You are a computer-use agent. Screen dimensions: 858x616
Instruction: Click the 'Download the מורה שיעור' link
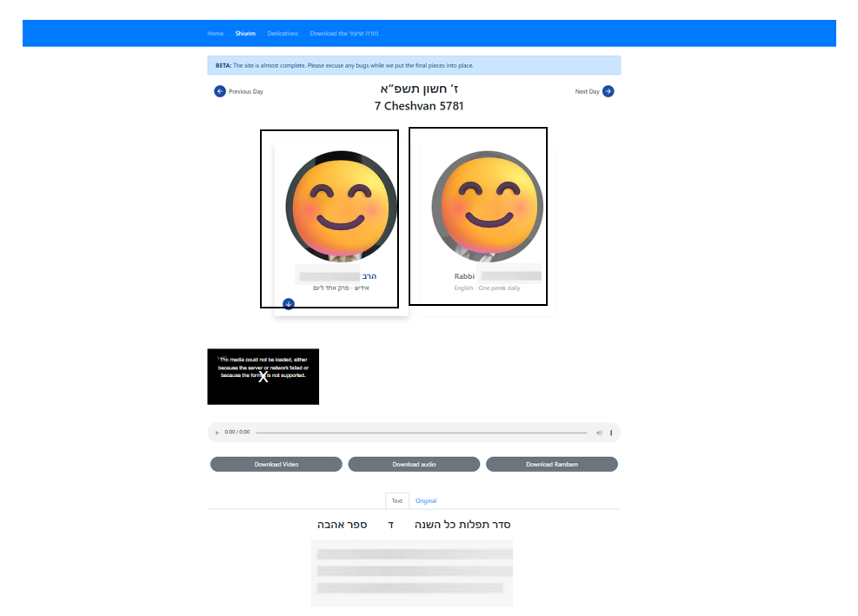(x=343, y=34)
